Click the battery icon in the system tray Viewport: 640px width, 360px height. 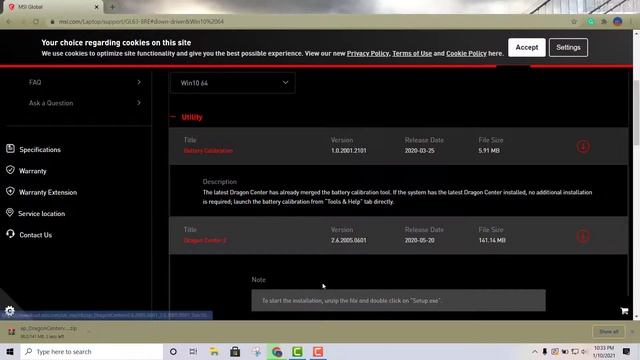coord(565,351)
